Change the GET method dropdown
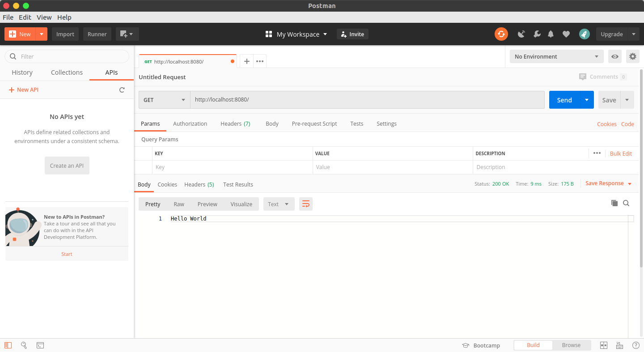 click(x=164, y=100)
